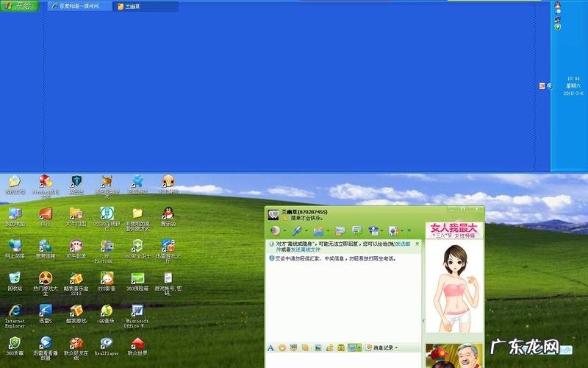588x368 pixels.
Task: Click the 回收站 recycle bin icon
Action: click(x=15, y=278)
